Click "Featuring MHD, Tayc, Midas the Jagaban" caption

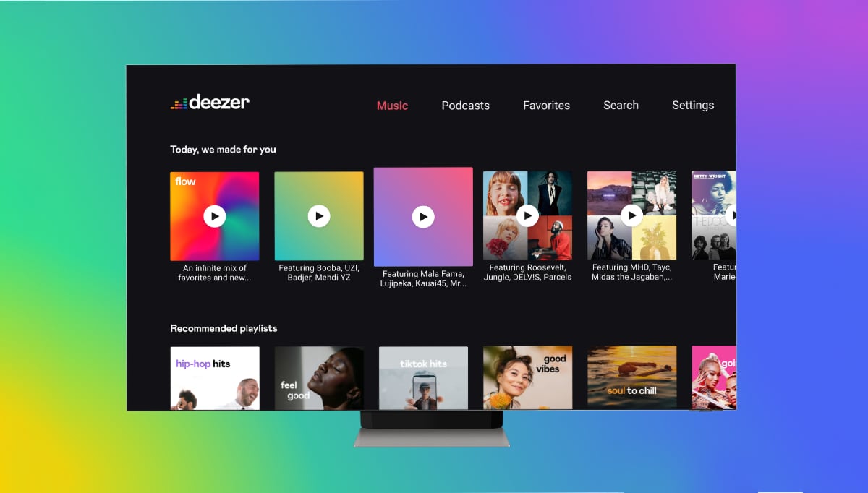(x=631, y=273)
